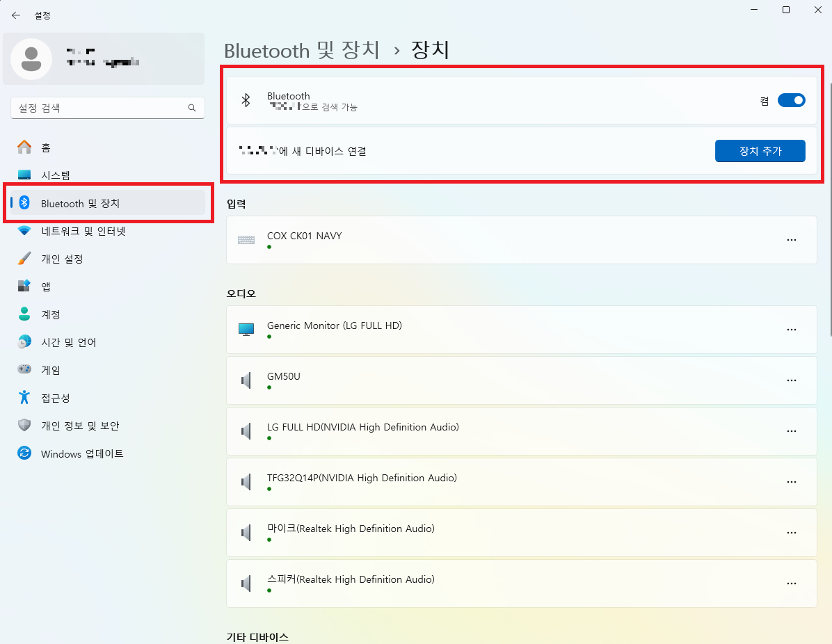Image resolution: width=832 pixels, height=644 pixels.
Task: Click Bluetooth 및 장치 breadcrumb link
Action: click(301, 50)
